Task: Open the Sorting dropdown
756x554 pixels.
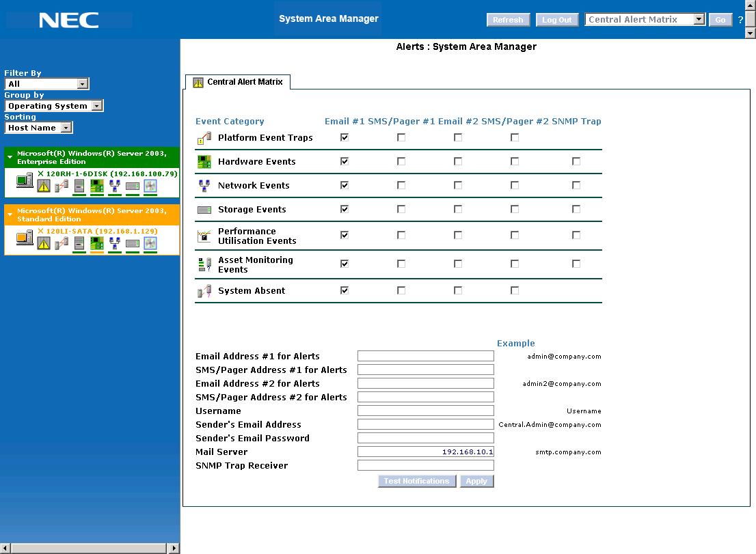Action: pos(38,128)
